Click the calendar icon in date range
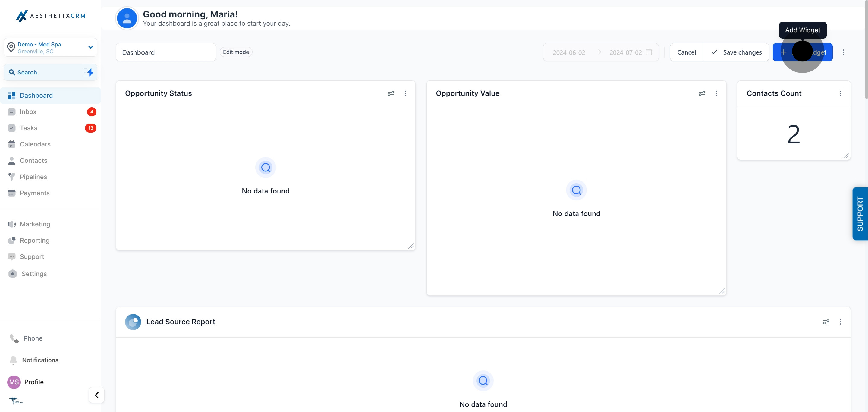Viewport: 868px width, 412px height. pyautogui.click(x=649, y=52)
